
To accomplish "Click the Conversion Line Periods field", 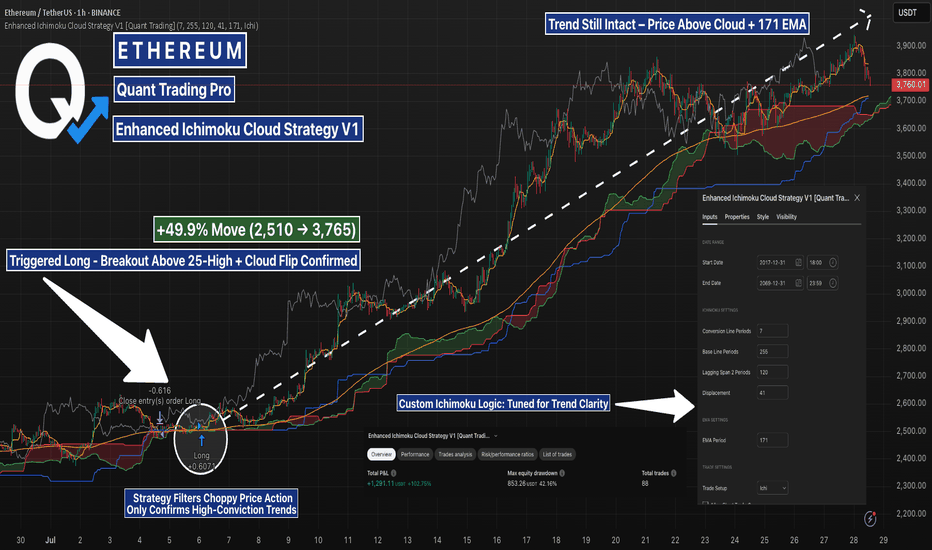I will click(x=773, y=331).
